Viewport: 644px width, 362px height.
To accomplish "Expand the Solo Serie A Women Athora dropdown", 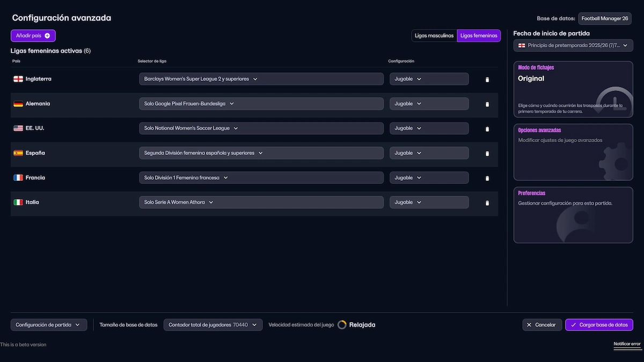I will point(261,202).
